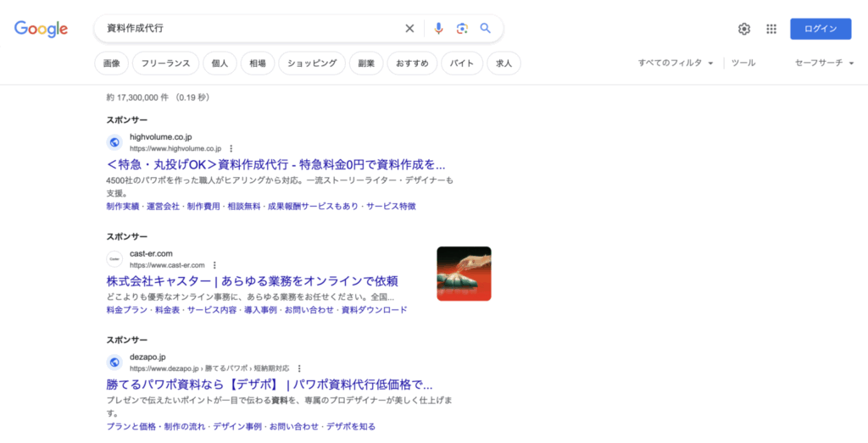Focus the search field containing 資料作成代行
868x443 pixels.
(246, 29)
